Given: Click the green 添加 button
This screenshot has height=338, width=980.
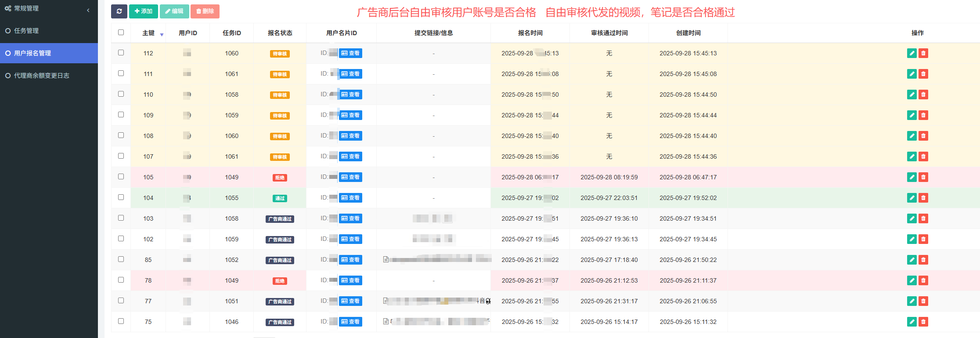Looking at the screenshot, I should (144, 11).
